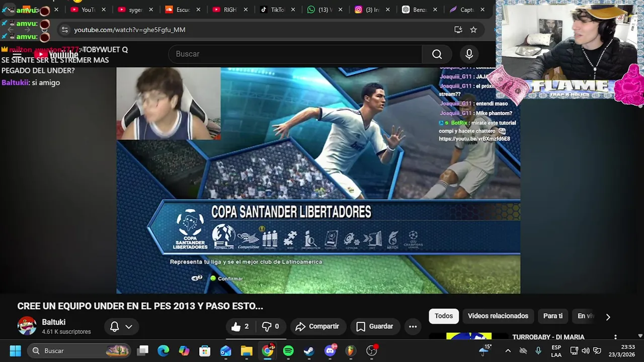Select the gears Options icon in PES menu
644x362 pixels.
tap(352, 240)
